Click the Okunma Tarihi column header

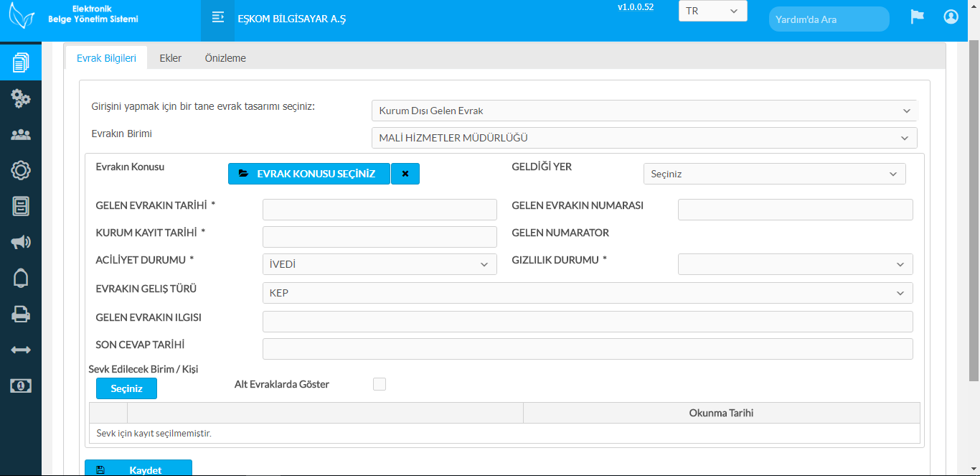click(x=721, y=413)
